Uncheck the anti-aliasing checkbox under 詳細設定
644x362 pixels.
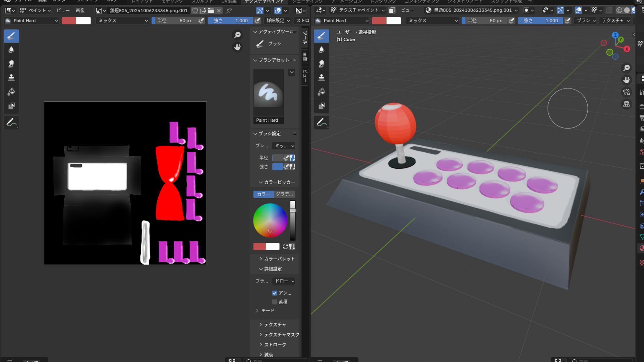pos(275,293)
